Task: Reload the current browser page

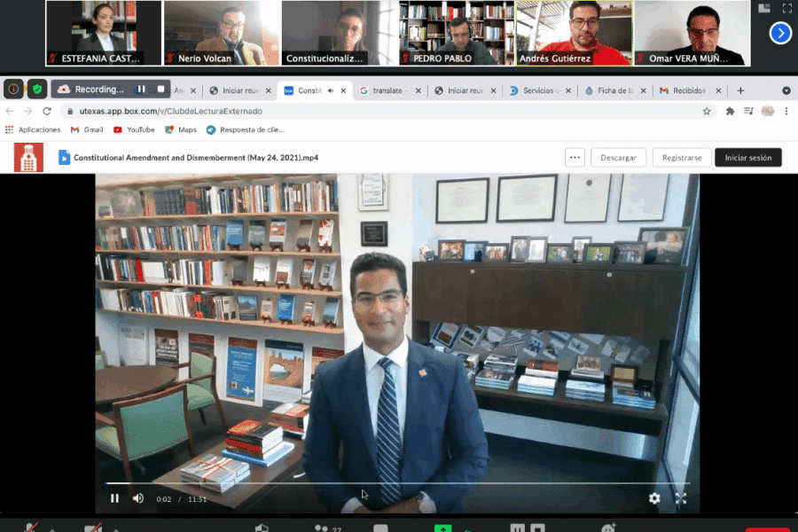Action: coord(45,112)
